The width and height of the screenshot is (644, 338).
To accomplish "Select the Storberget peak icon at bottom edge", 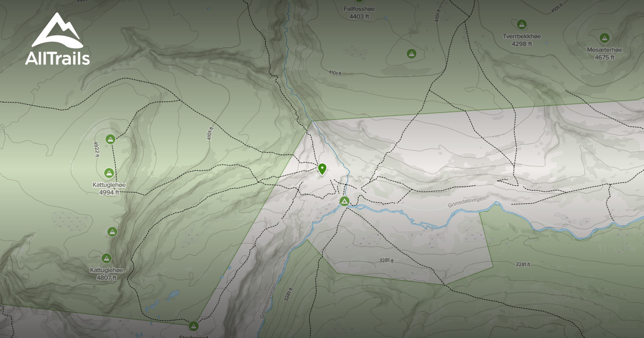I will point(194,326).
